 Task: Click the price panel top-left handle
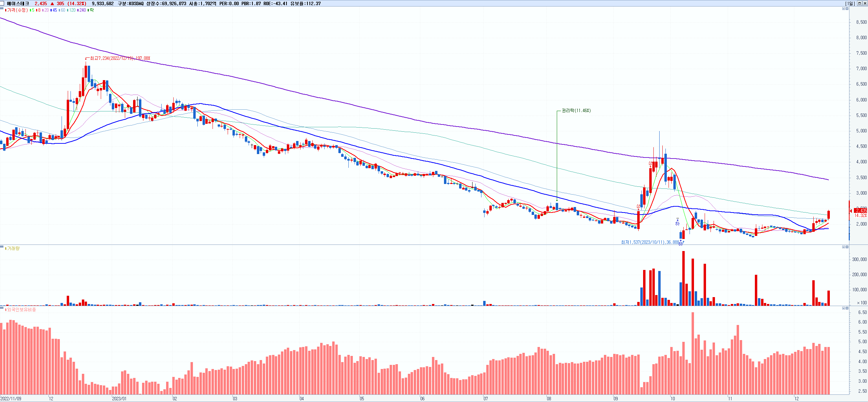2,9
